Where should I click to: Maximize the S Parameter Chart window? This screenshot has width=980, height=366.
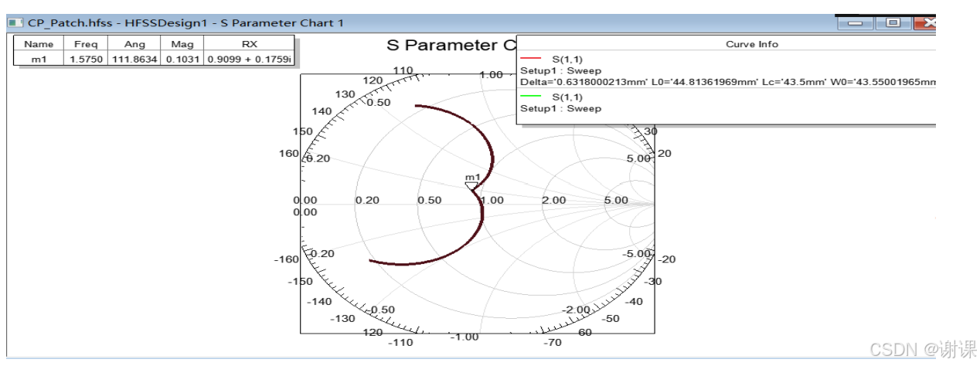(894, 23)
